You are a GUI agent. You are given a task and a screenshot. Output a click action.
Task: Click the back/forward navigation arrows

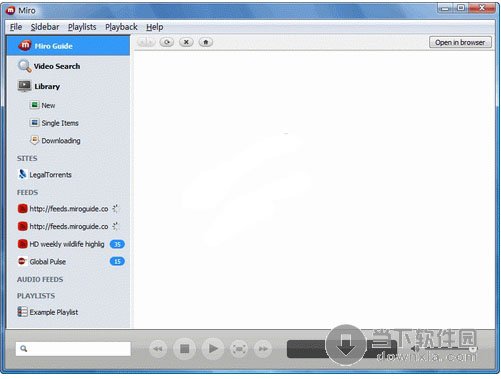[x=146, y=42]
